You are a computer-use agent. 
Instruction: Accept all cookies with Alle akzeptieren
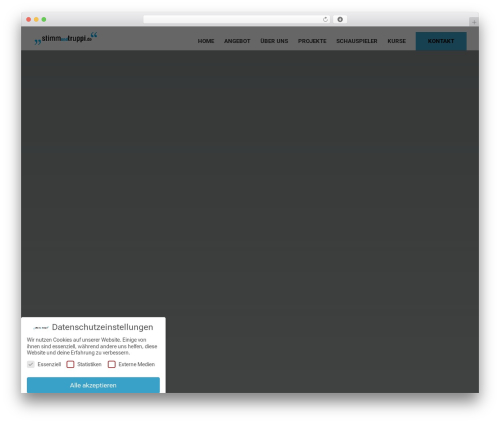93,385
